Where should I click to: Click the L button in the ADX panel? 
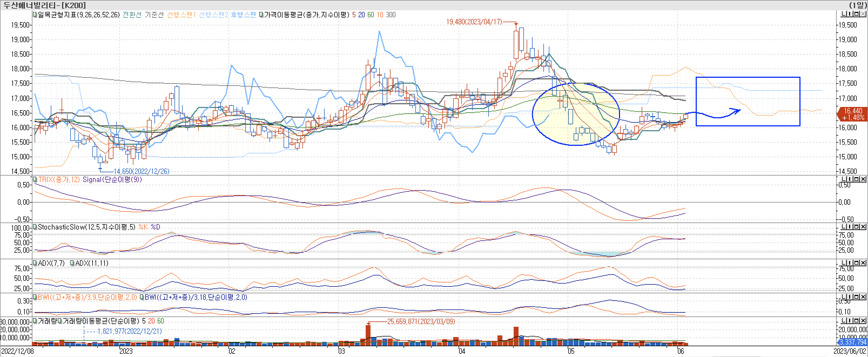point(843,263)
